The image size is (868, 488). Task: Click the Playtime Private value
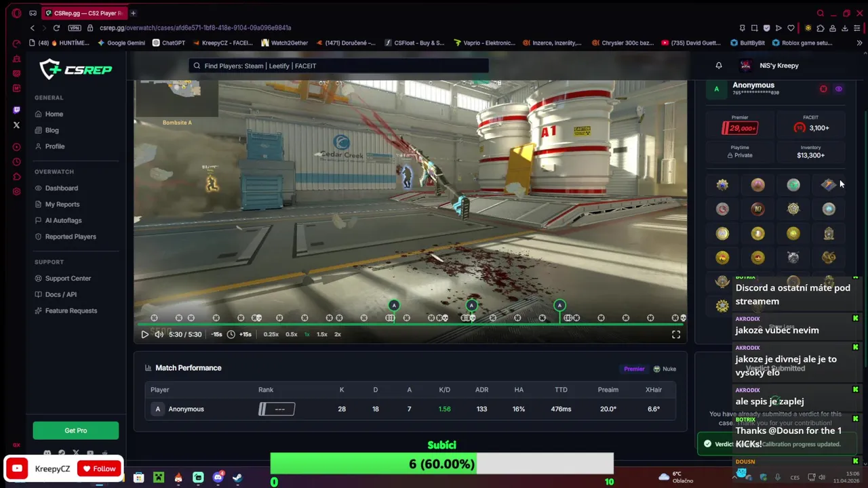pos(740,155)
